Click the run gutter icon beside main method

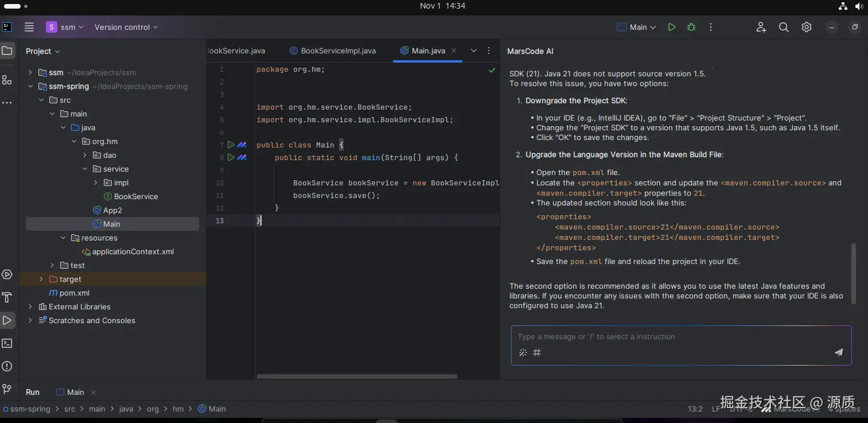(x=231, y=157)
